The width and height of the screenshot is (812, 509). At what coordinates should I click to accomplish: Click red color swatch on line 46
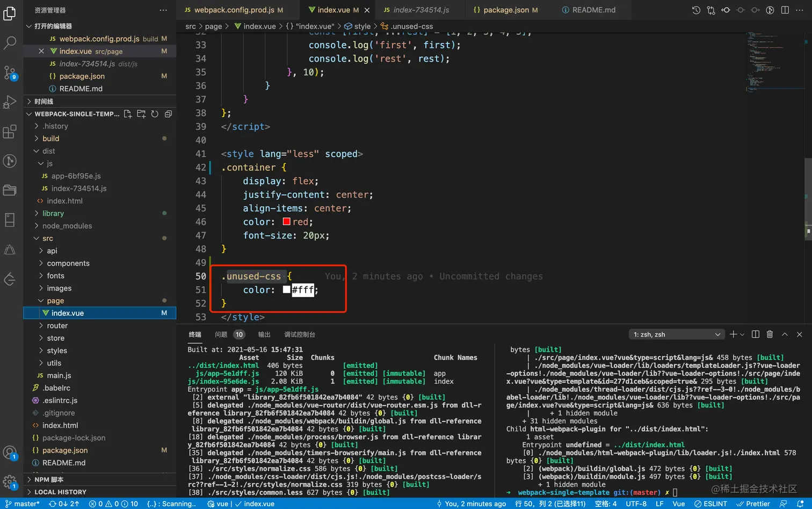point(287,222)
